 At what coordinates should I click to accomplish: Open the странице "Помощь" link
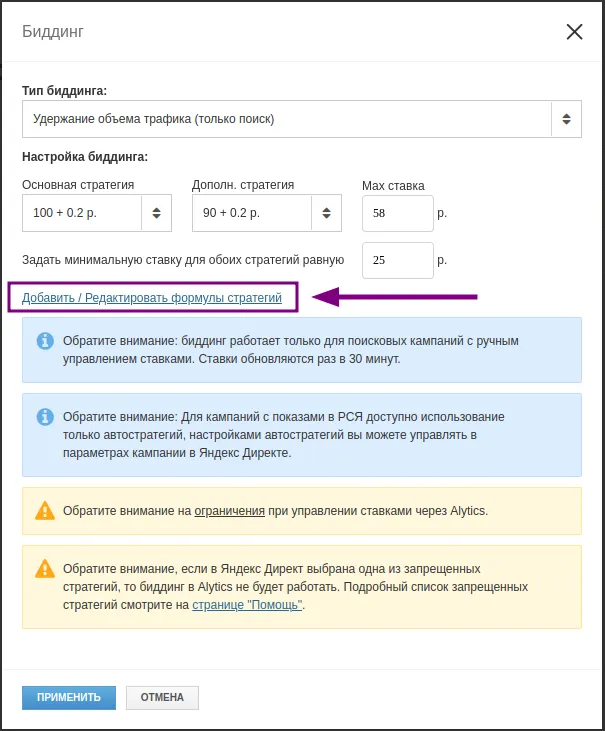point(247,605)
